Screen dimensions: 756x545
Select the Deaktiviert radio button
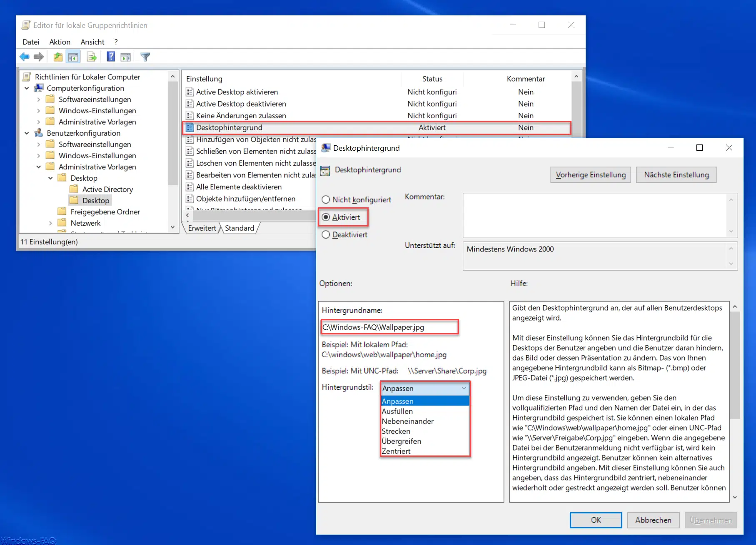pyautogui.click(x=326, y=234)
